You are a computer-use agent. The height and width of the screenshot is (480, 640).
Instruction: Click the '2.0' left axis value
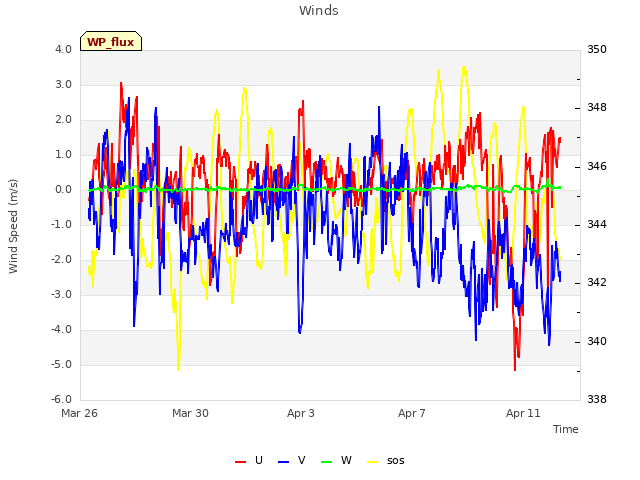tap(63, 120)
